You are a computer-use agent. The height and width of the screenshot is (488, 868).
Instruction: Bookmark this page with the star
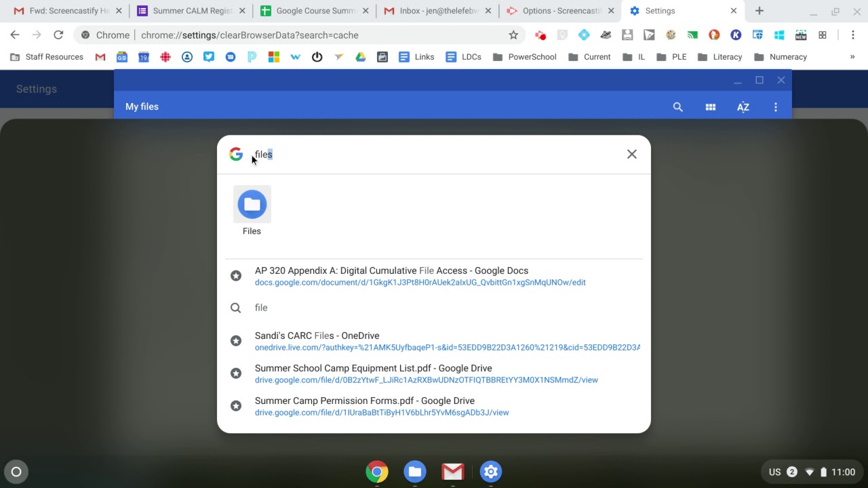coord(513,35)
